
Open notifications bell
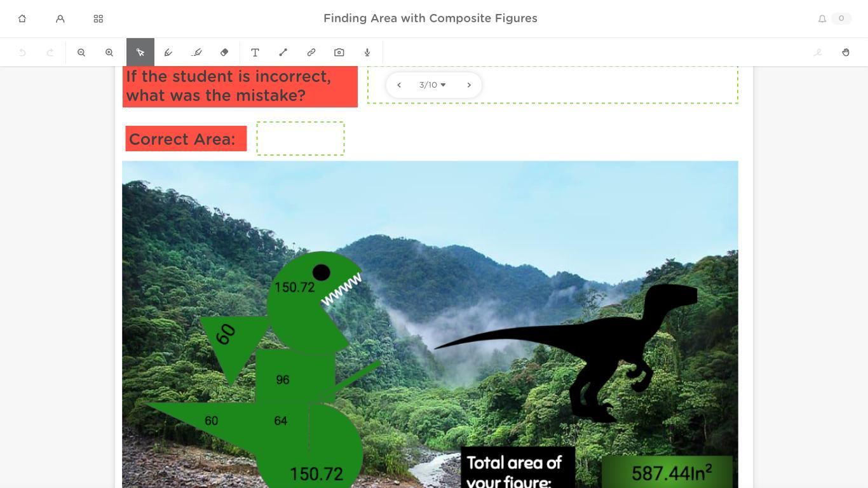click(x=822, y=19)
